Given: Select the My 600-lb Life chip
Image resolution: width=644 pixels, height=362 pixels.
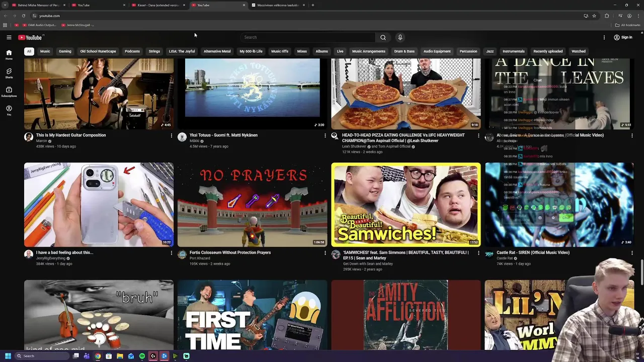Looking at the screenshot, I should coord(251,51).
